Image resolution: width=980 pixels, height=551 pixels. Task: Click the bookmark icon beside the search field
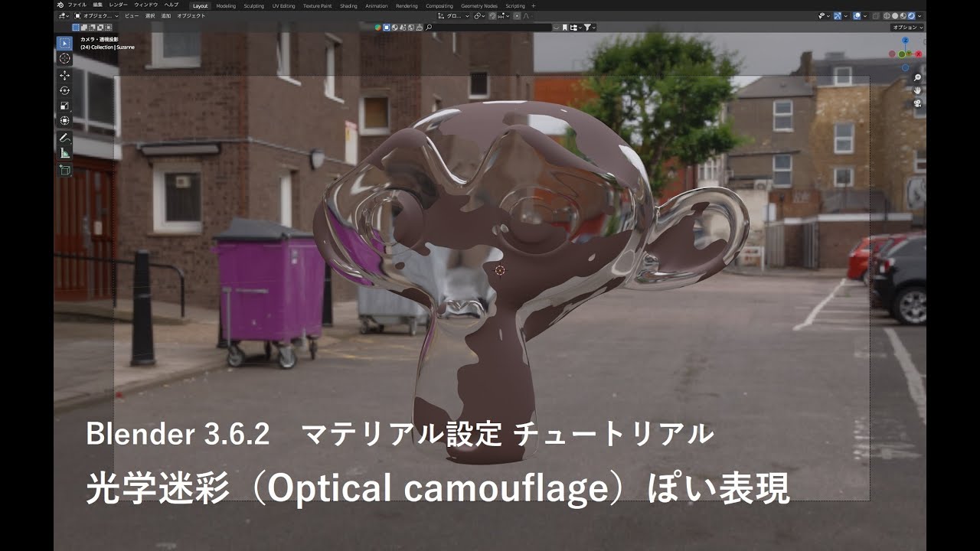[565, 28]
